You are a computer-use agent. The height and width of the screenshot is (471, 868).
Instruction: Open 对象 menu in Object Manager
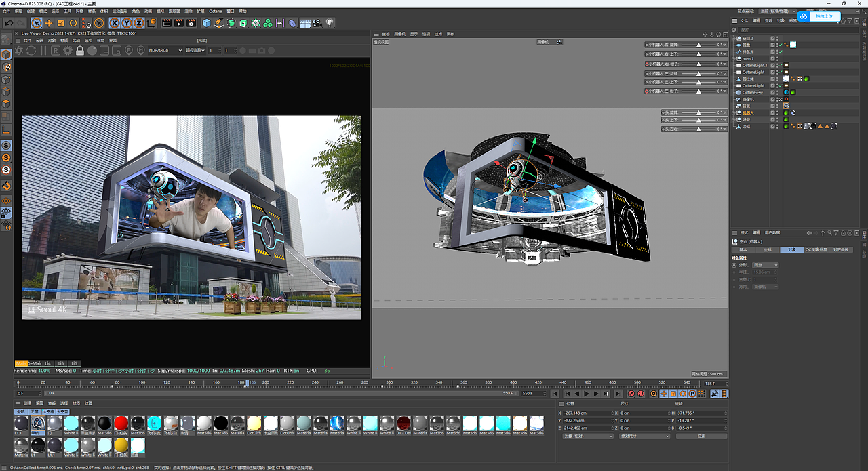[x=781, y=21]
